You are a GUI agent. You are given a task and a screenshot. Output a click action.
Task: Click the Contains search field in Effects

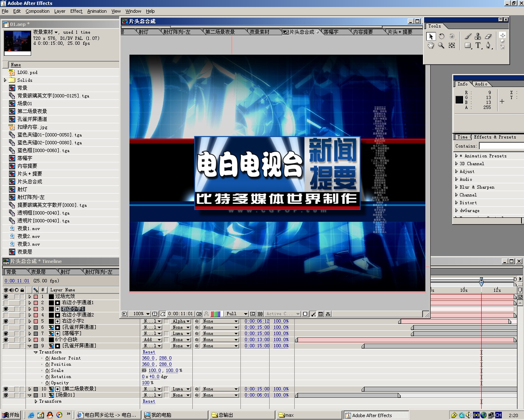(x=501, y=146)
